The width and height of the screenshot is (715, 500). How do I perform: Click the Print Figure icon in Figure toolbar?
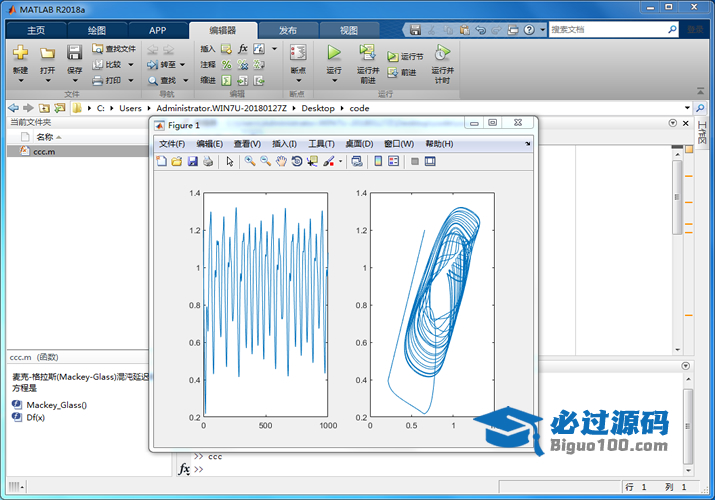tap(208, 161)
